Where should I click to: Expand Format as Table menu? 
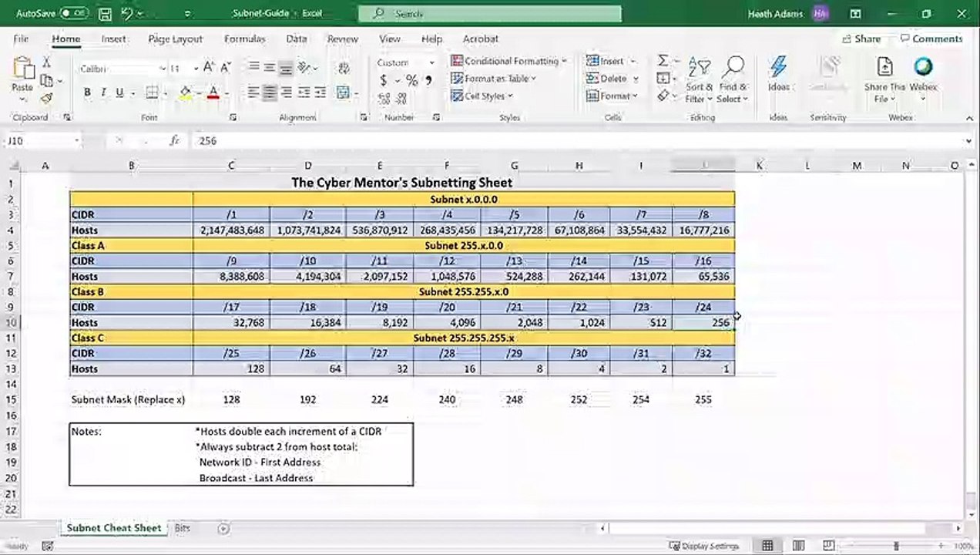(493, 79)
